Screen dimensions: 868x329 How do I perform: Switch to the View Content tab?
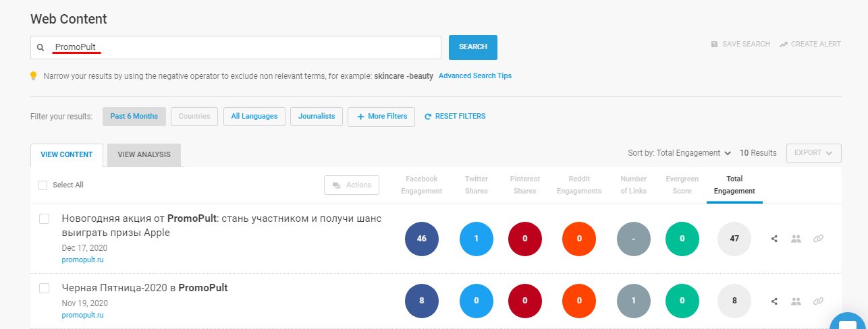[67, 154]
